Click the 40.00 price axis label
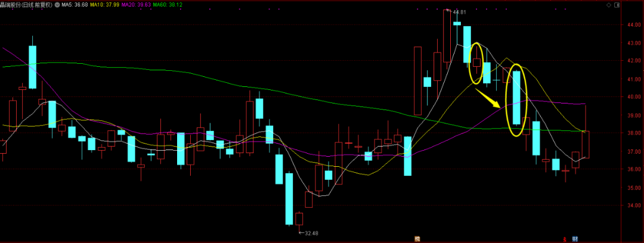The height and width of the screenshot is (243, 644). 633,97
